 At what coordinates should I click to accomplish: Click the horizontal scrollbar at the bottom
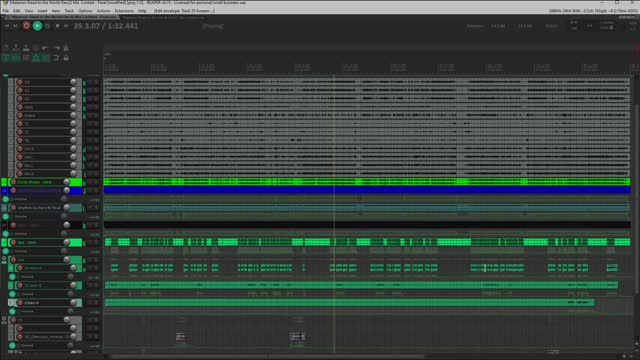pos(267,356)
